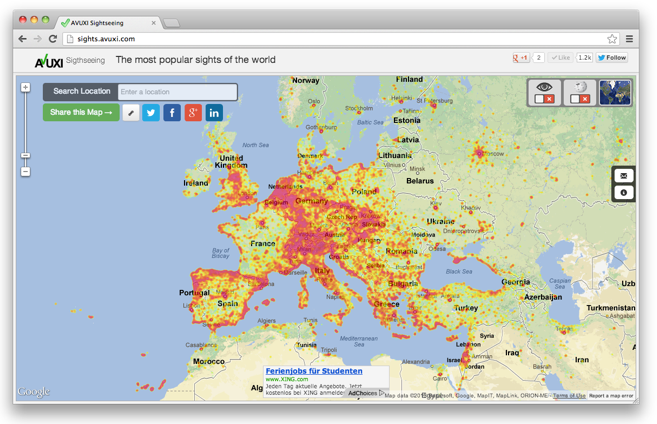Share the map on Twitter

click(x=151, y=113)
